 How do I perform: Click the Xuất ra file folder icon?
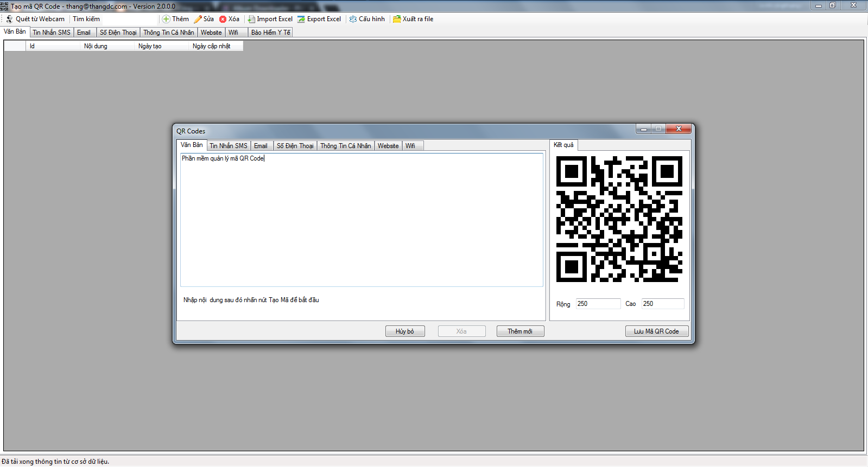397,19
